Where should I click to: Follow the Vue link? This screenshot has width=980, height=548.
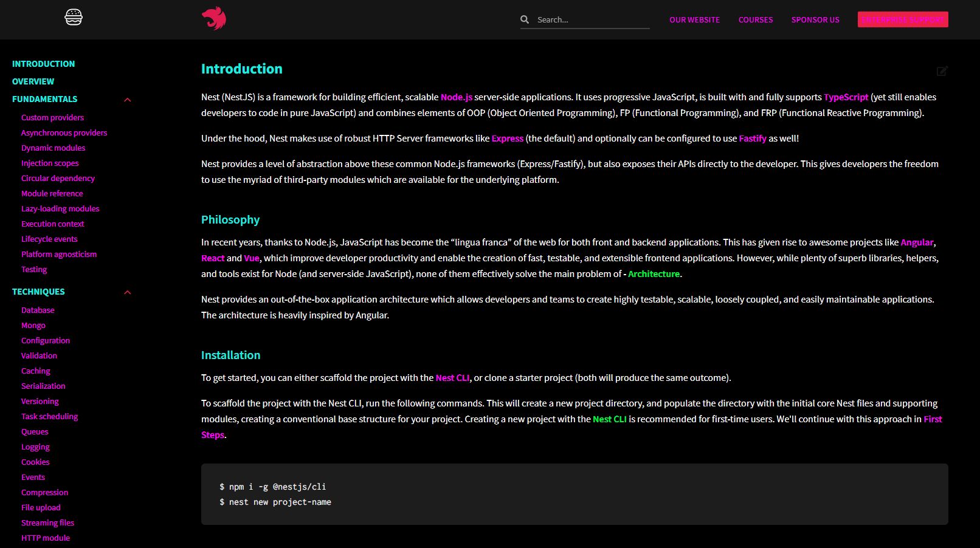[x=252, y=258]
